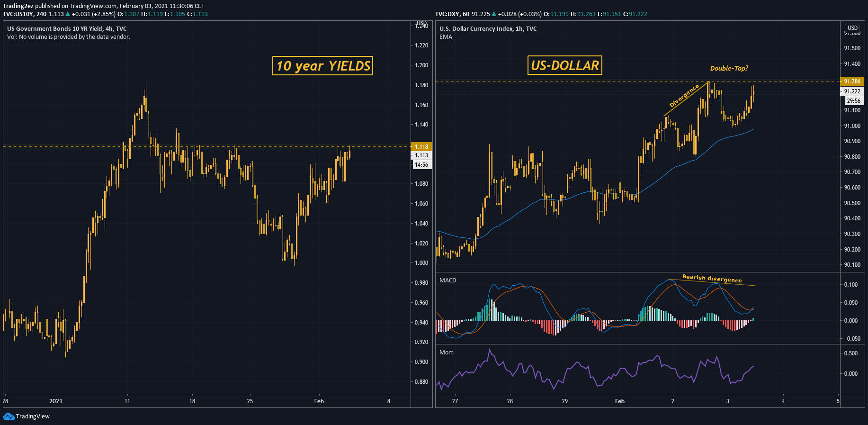
Task: Click the 91.222 current price label
Action: tap(852, 91)
